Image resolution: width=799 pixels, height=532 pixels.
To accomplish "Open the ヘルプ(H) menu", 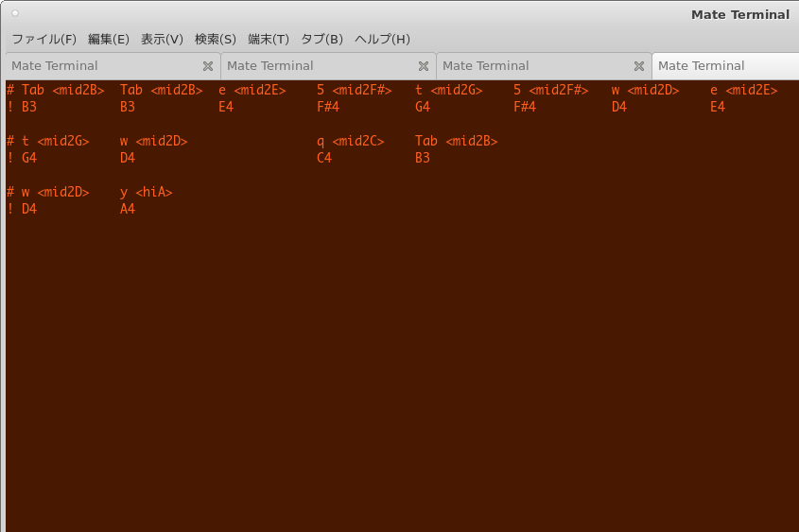I will 382,39.
